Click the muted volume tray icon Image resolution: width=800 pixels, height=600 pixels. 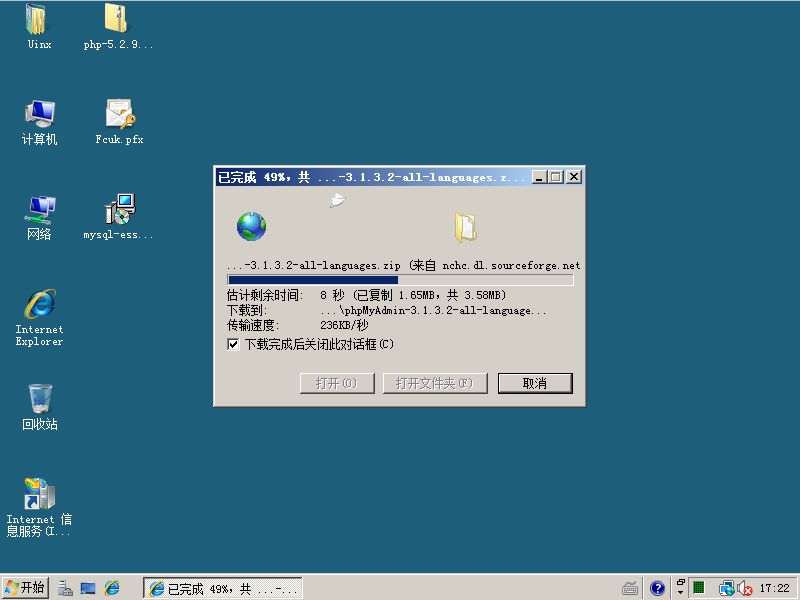coord(745,589)
